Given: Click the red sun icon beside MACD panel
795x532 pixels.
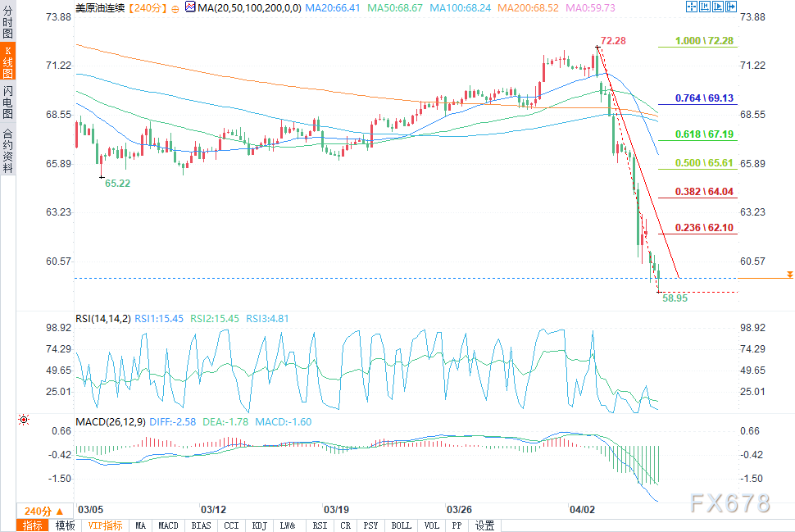Looking at the screenshot, I should (23, 420).
